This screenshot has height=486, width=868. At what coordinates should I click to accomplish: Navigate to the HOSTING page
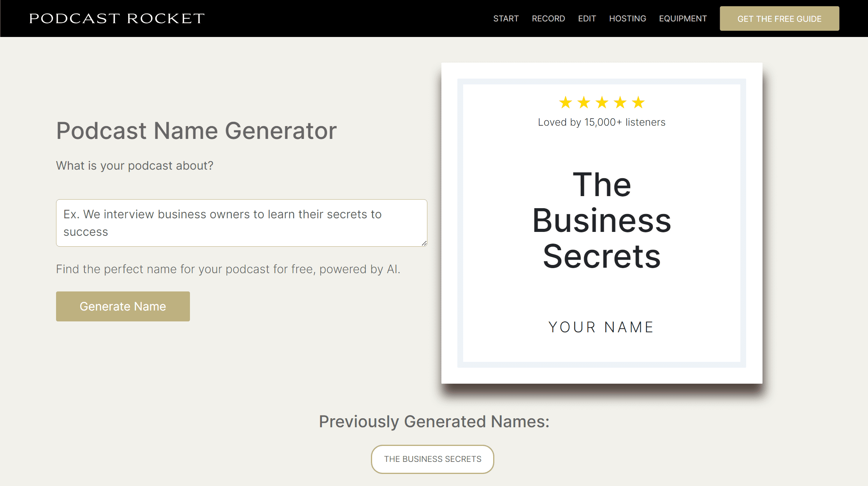627,18
